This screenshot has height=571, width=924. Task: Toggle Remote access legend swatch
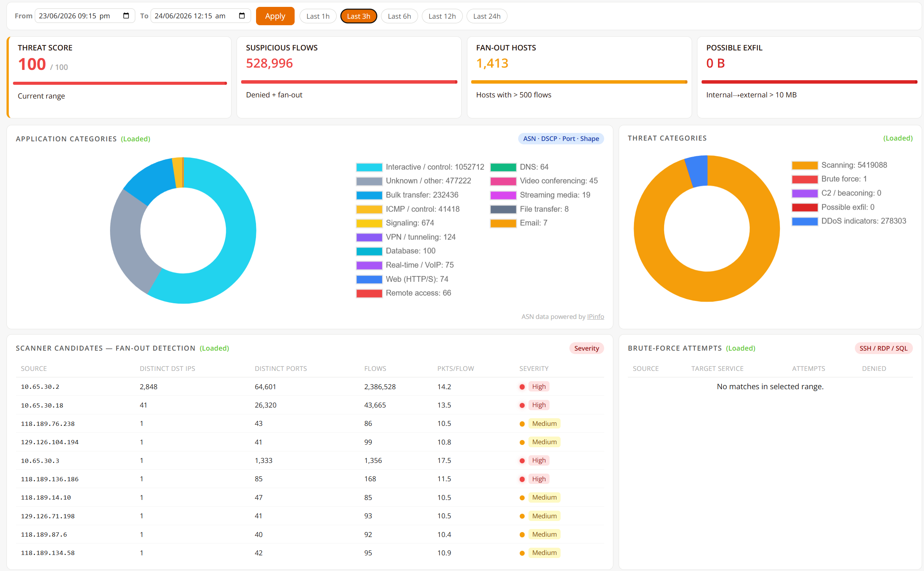tap(369, 293)
